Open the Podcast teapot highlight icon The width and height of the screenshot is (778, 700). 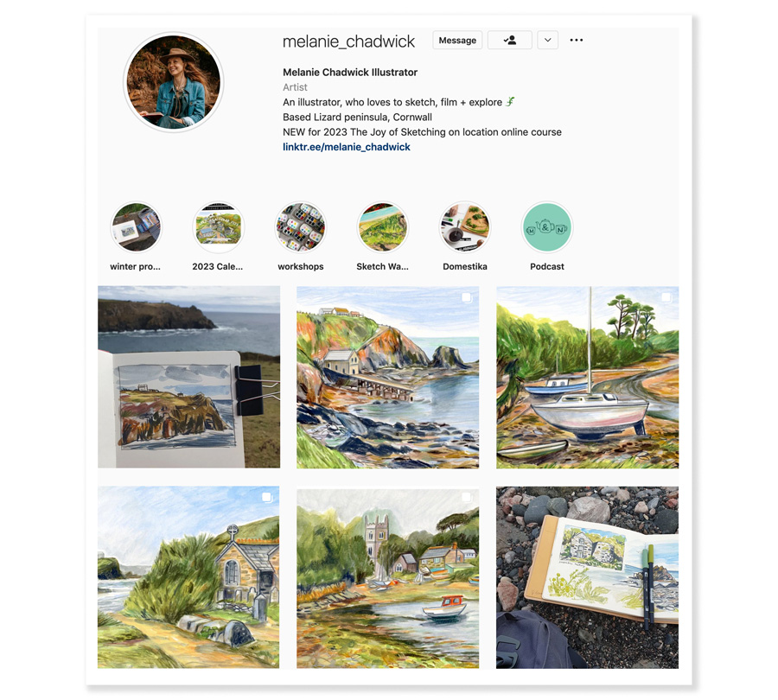(547, 227)
